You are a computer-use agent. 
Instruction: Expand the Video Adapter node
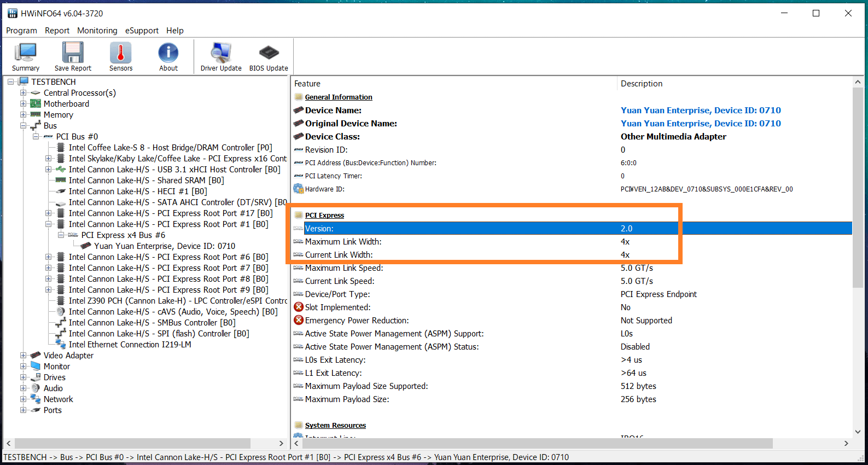tap(24, 355)
